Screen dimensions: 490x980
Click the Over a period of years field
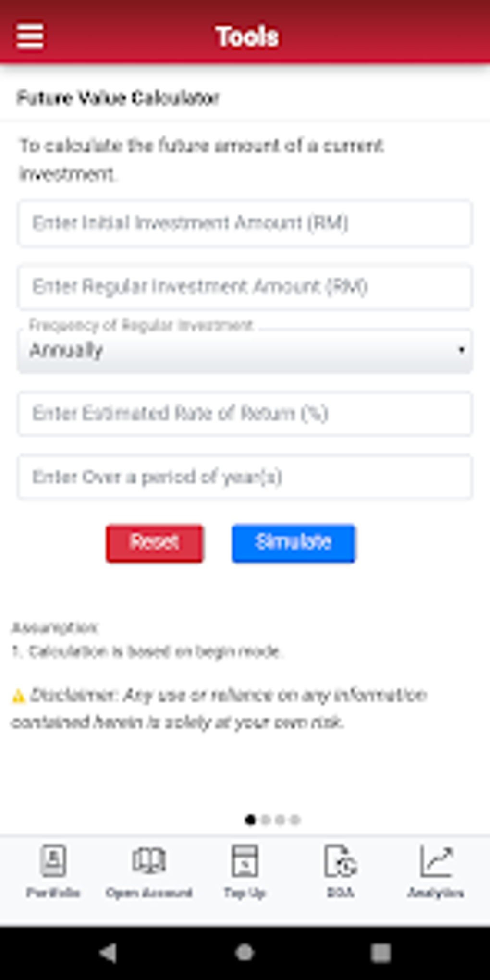click(x=245, y=477)
